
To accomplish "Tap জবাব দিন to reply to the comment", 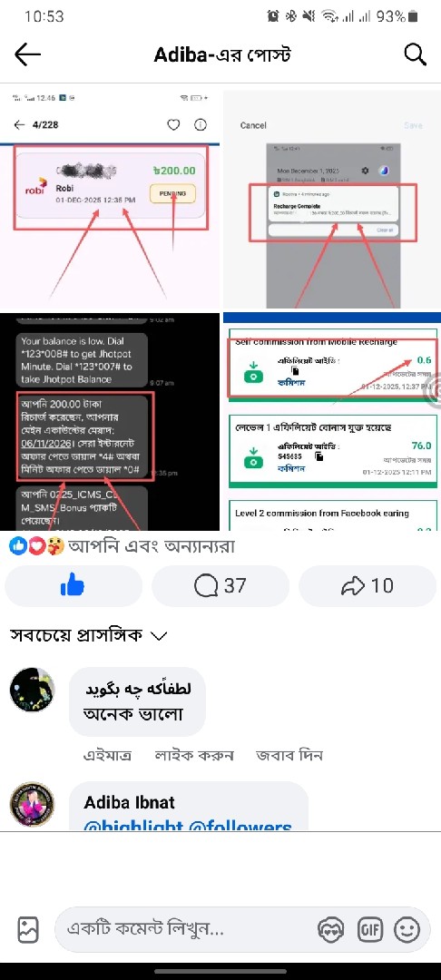I will click(289, 755).
